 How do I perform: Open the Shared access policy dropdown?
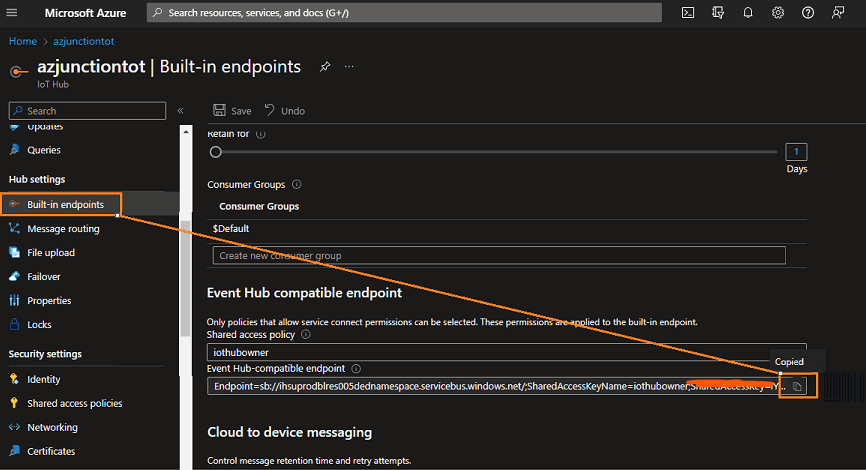(506, 352)
